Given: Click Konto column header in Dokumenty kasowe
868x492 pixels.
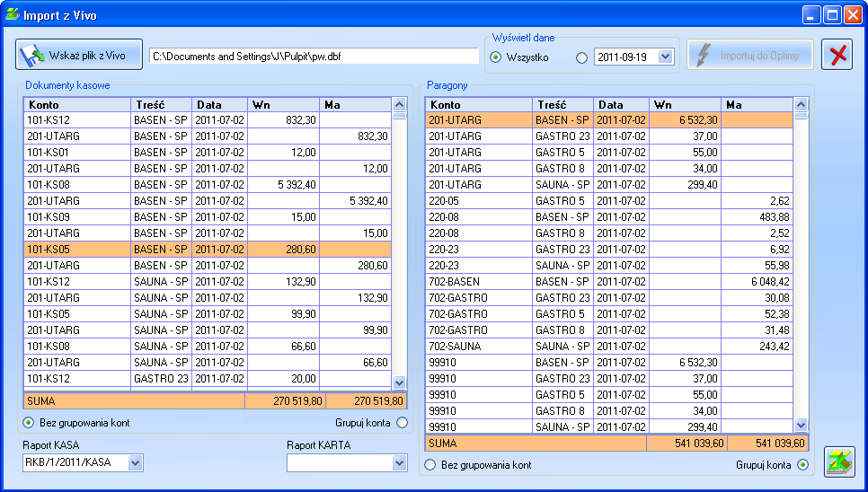Looking at the screenshot, I should [77, 104].
